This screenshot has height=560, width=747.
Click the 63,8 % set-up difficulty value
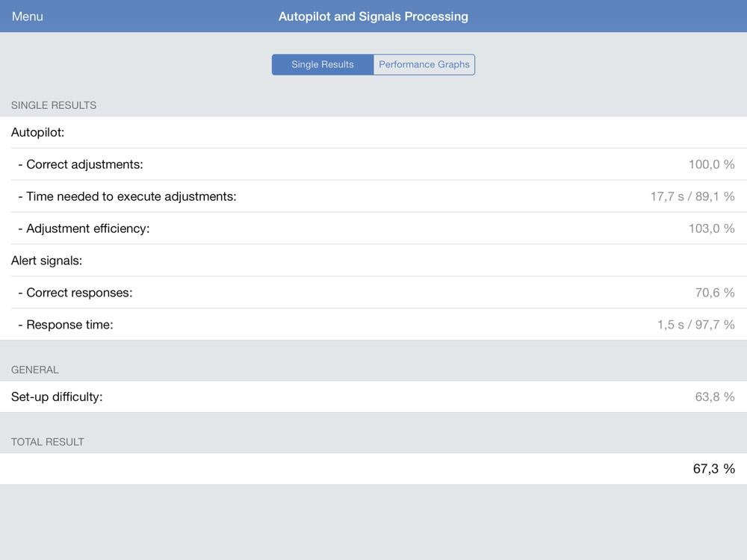pos(715,396)
